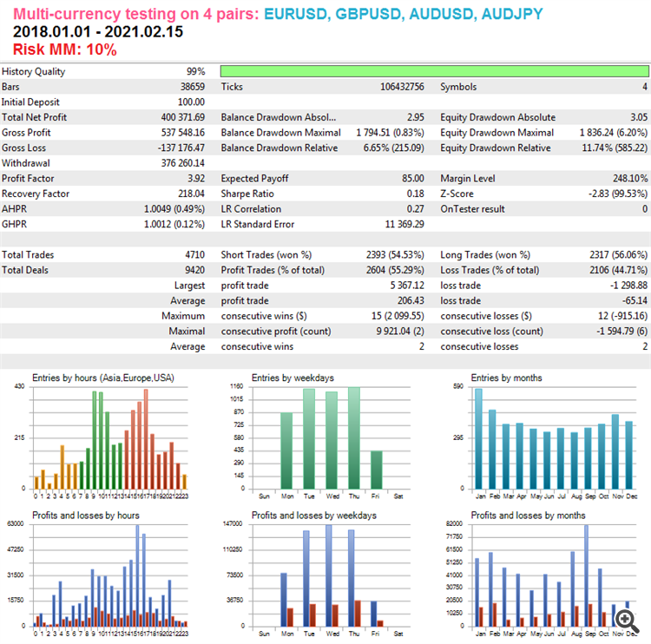Select LR Correlation value '0.27'
This screenshot has width=651, height=644.
[415, 209]
